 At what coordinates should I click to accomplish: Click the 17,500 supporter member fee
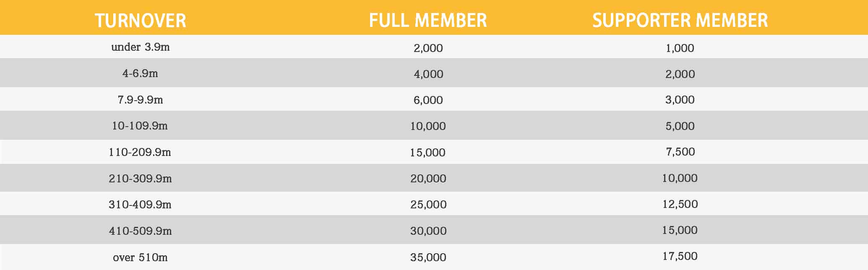[680, 256]
